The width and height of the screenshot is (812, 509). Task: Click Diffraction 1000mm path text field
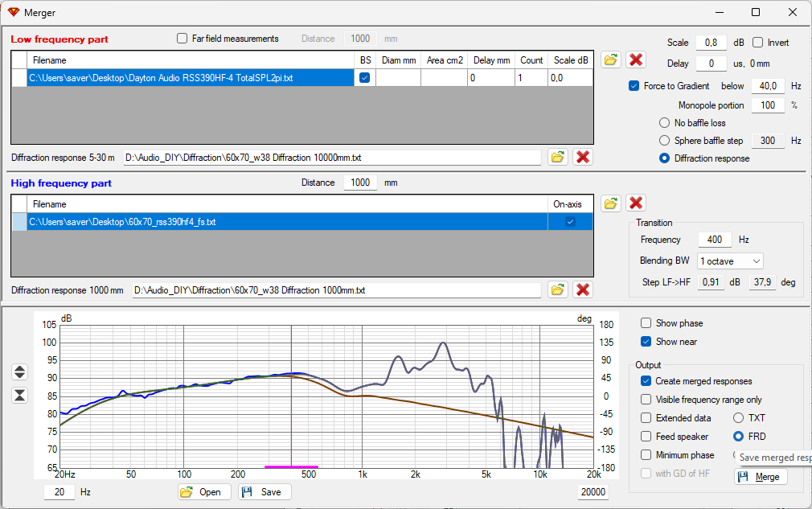coord(337,290)
